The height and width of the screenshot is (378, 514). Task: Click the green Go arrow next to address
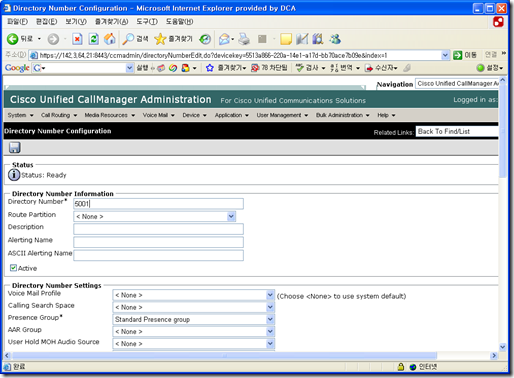point(458,55)
